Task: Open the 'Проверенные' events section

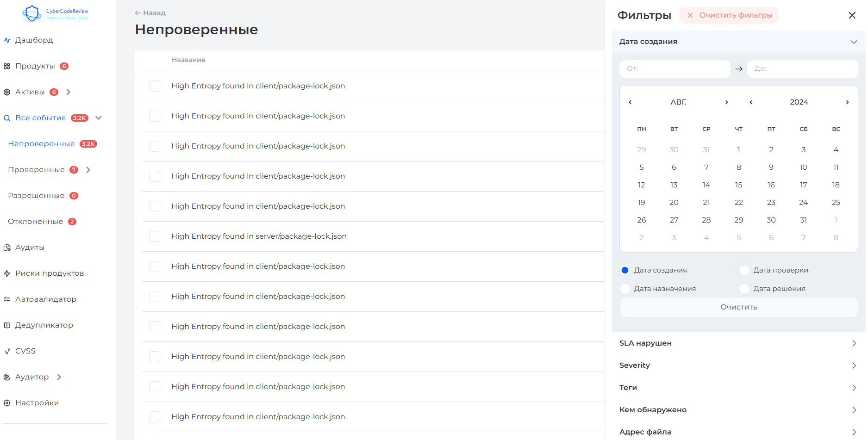Action: tap(37, 170)
